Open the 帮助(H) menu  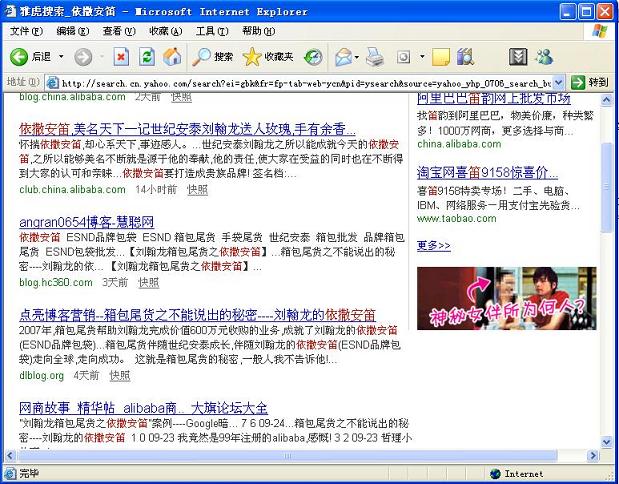pos(259,31)
